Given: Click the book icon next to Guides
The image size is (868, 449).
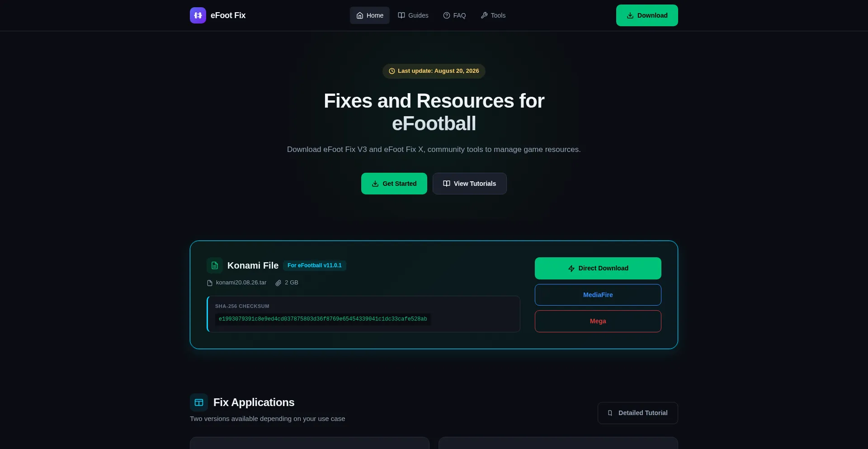Looking at the screenshot, I should [x=401, y=15].
